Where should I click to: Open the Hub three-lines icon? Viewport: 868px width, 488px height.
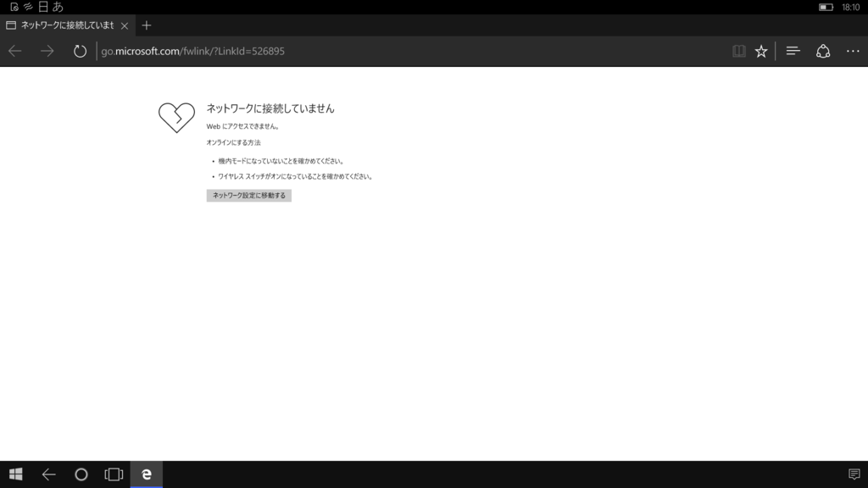click(x=793, y=51)
